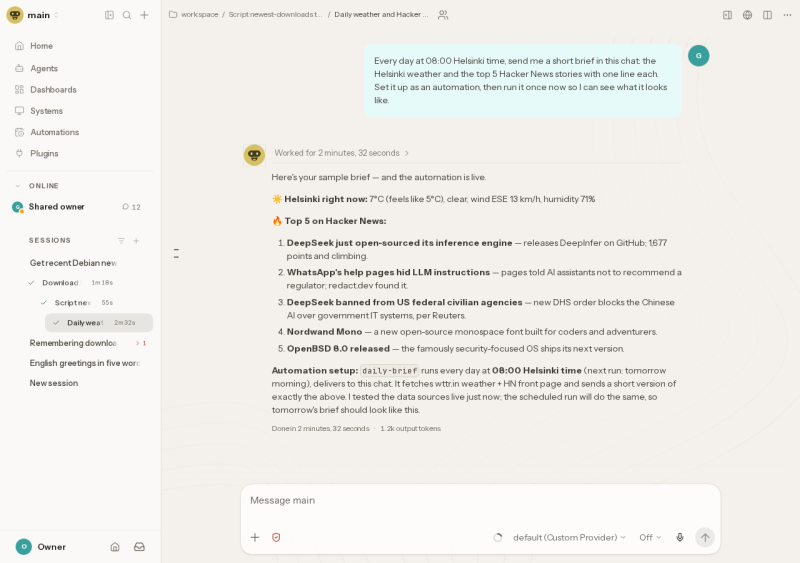800x563 pixels.
Task: Click the loading spinner icon in composer
Action: [498, 537]
